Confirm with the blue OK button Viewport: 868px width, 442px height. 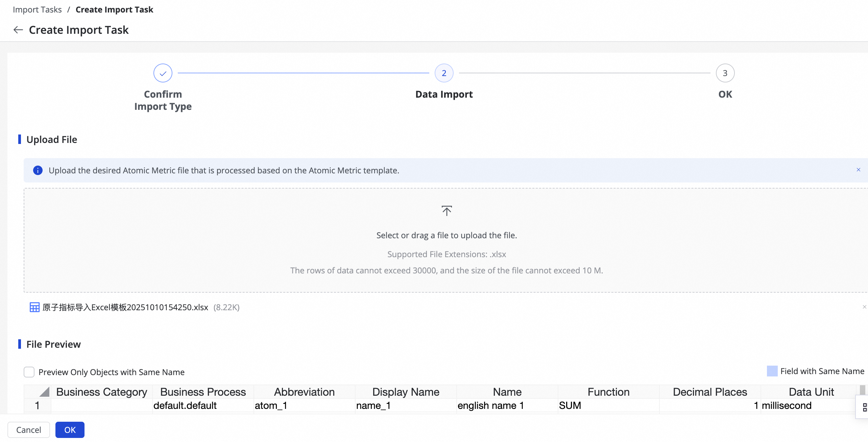tap(70, 430)
